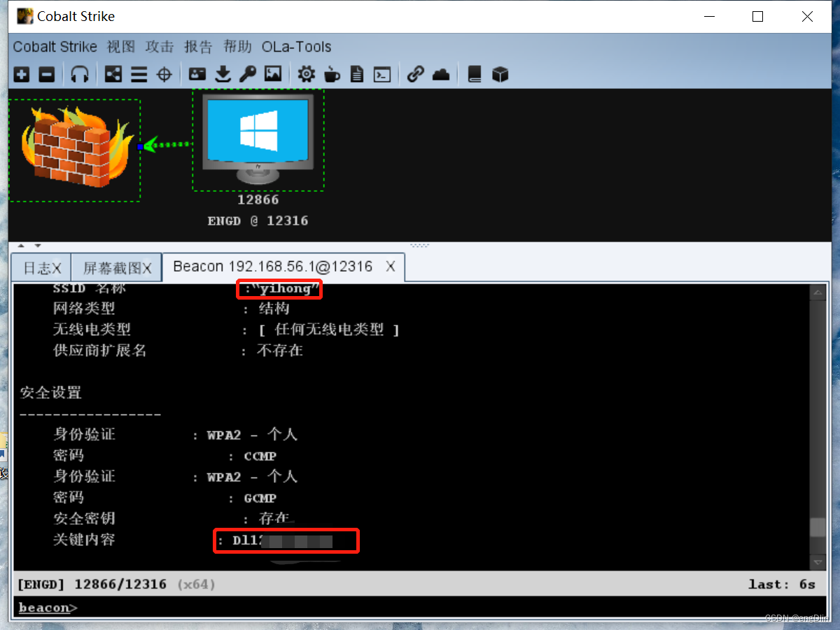
Task: Open Listeners with the headphones icon
Action: (x=80, y=73)
